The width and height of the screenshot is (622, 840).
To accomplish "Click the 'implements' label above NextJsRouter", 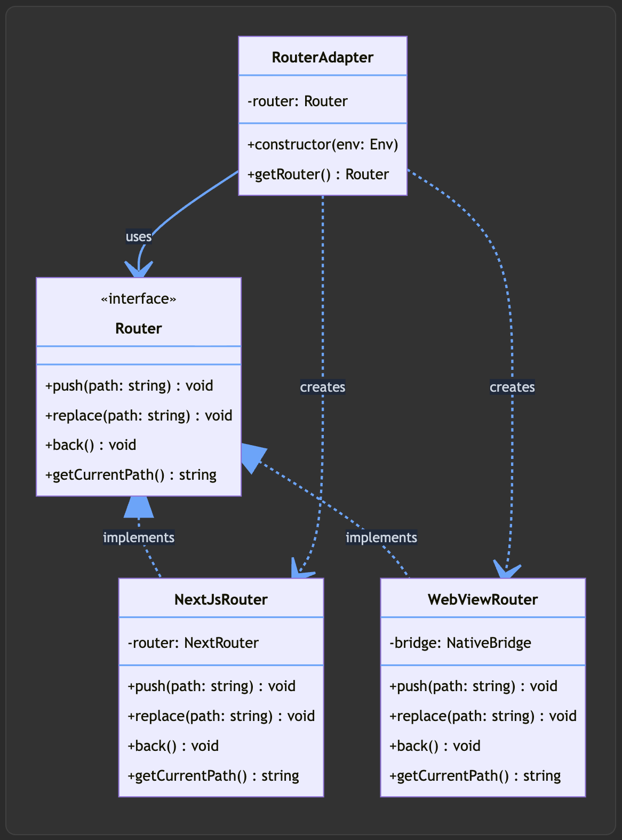I will (139, 537).
